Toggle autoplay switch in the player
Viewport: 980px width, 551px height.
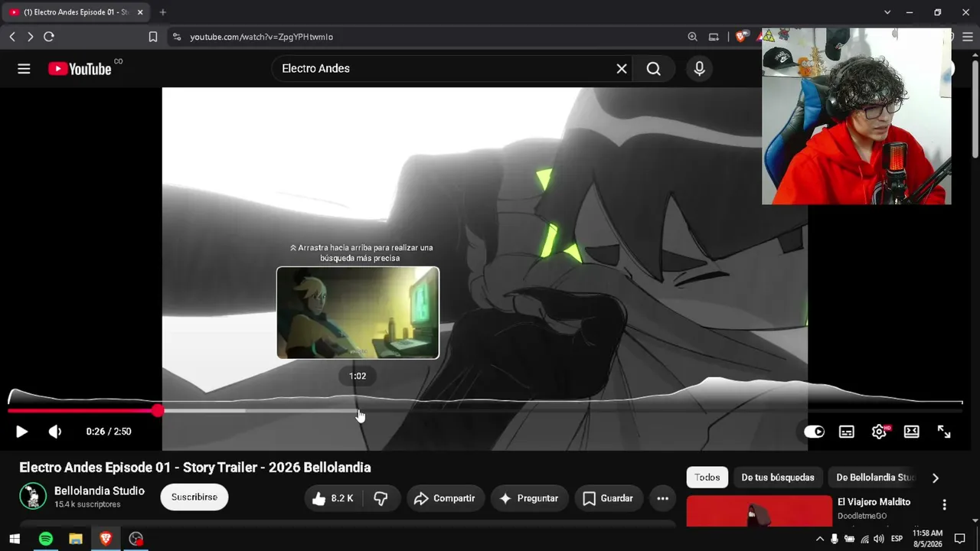pos(814,432)
